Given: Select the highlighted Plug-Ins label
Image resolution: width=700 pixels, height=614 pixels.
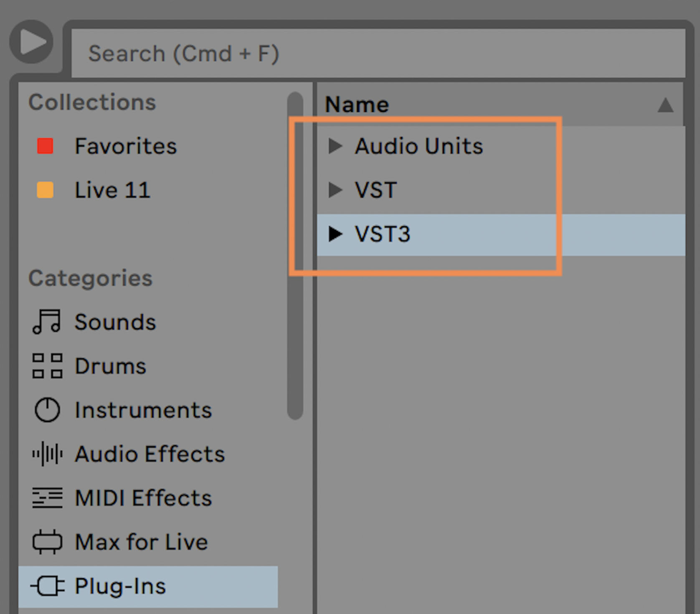Looking at the screenshot, I should [x=120, y=586].
